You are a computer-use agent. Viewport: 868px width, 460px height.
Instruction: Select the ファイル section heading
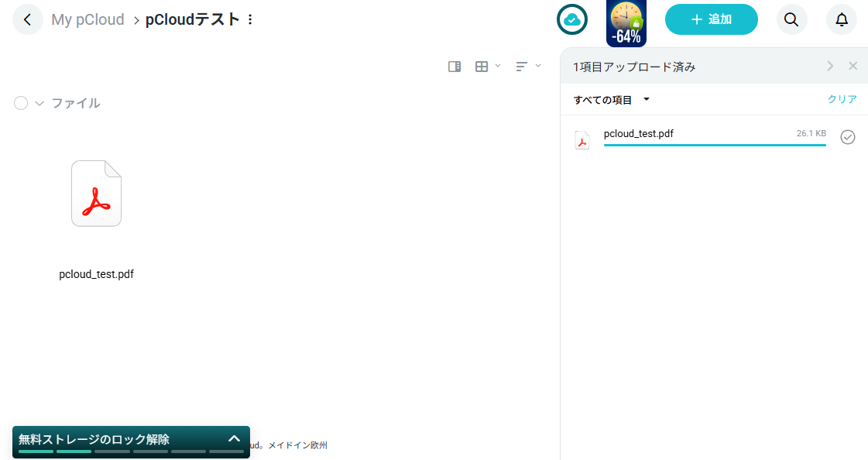pos(76,103)
